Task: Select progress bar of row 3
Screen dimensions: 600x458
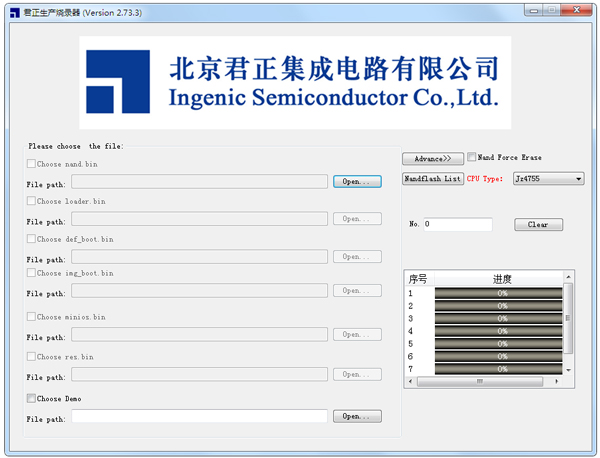Action: click(499, 319)
